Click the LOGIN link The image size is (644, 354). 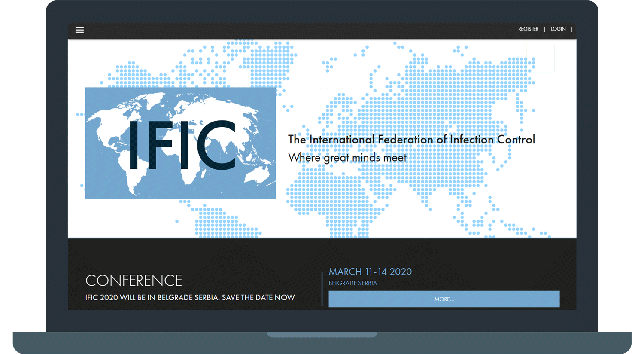pyautogui.click(x=558, y=29)
